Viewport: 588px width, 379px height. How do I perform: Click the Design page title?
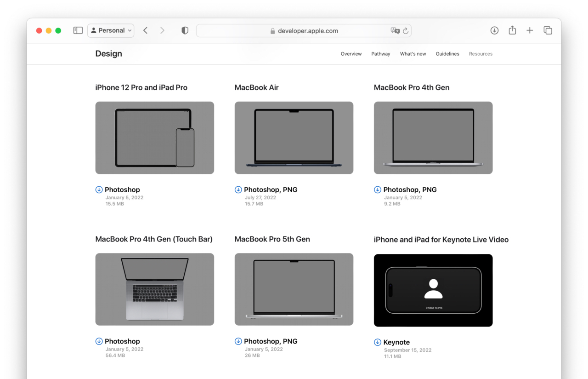(108, 54)
